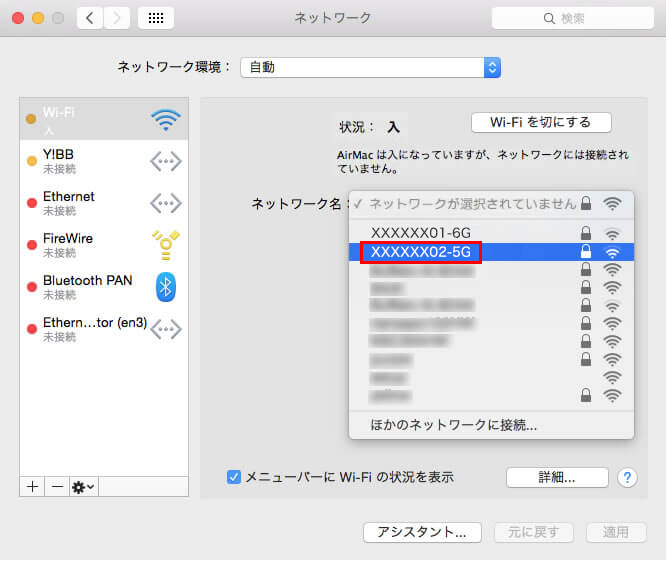Click the search field in the toolbar
Viewport: 666px width, 562px height.
click(x=573, y=18)
